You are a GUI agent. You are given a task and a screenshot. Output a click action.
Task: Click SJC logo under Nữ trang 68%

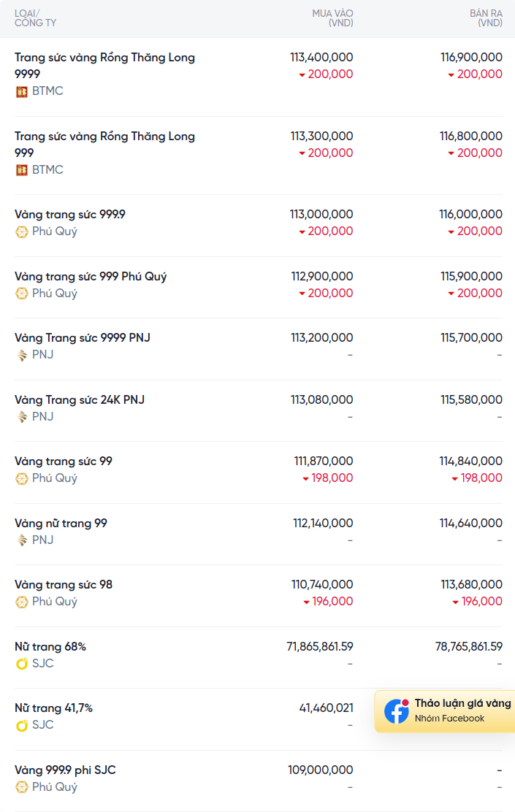coord(21,664)
